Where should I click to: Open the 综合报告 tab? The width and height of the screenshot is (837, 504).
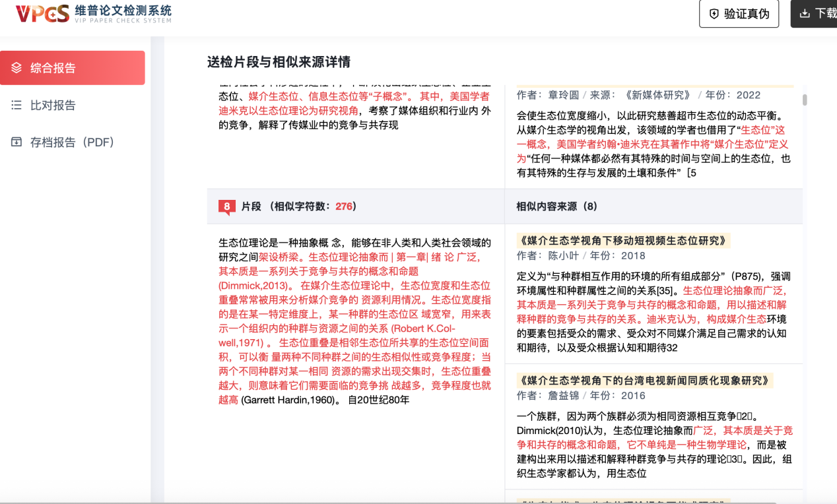(x=73, y=68)
